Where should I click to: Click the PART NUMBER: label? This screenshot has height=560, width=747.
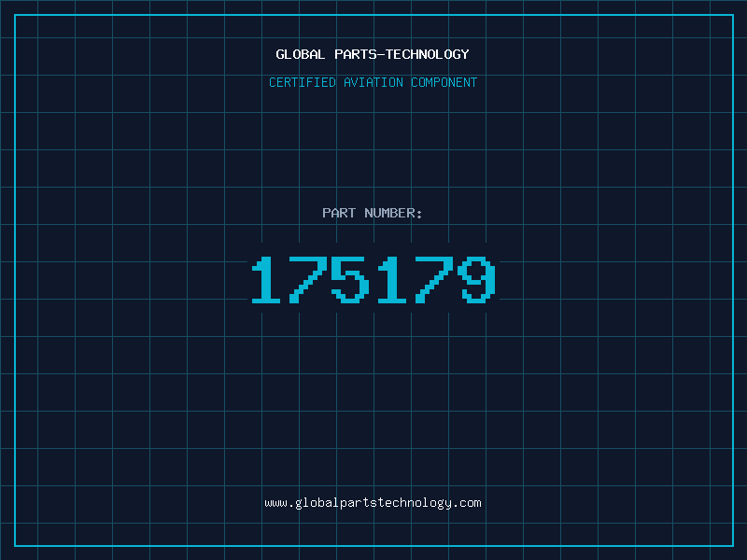coord(373,213)
